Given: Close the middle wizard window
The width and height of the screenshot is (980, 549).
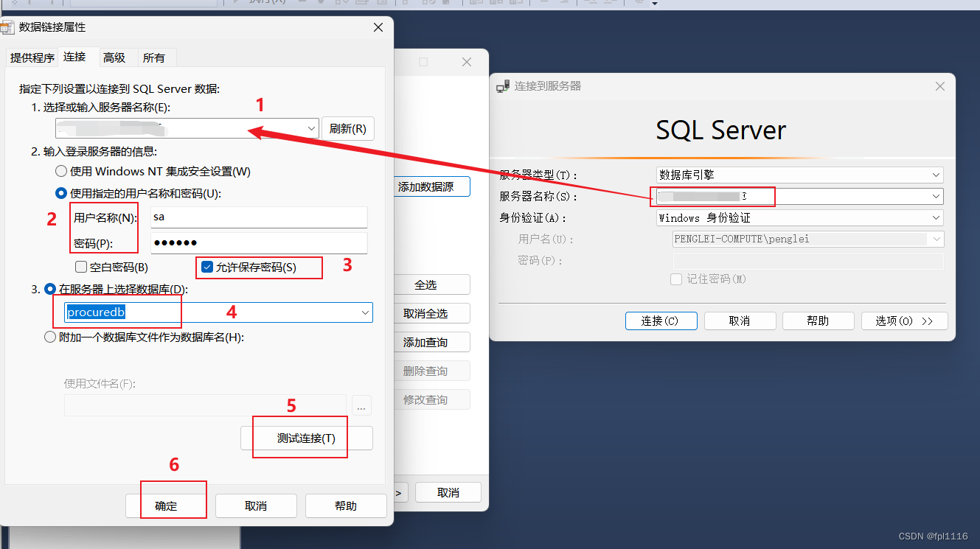Looking at the screenshot, I should click(467, 63).
